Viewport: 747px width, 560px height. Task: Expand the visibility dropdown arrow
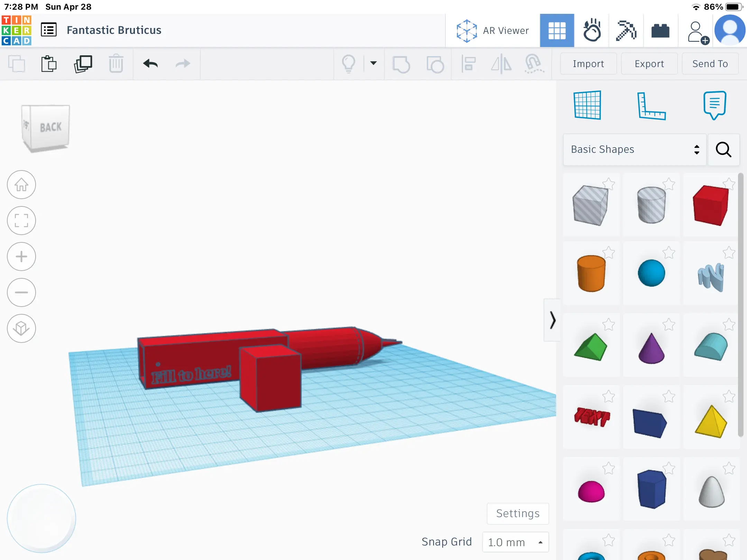click(373, 63)
